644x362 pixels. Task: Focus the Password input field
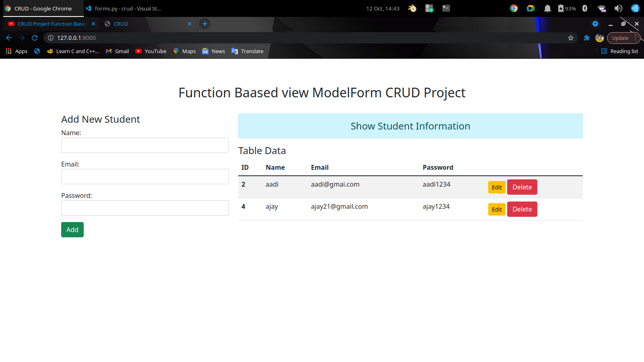(x=145, y=208)
